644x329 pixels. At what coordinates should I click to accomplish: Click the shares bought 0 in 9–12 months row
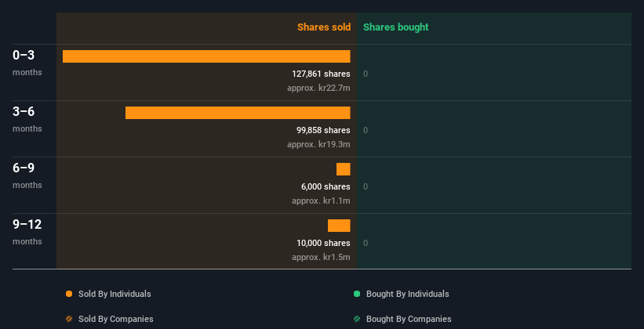[366, 244]
